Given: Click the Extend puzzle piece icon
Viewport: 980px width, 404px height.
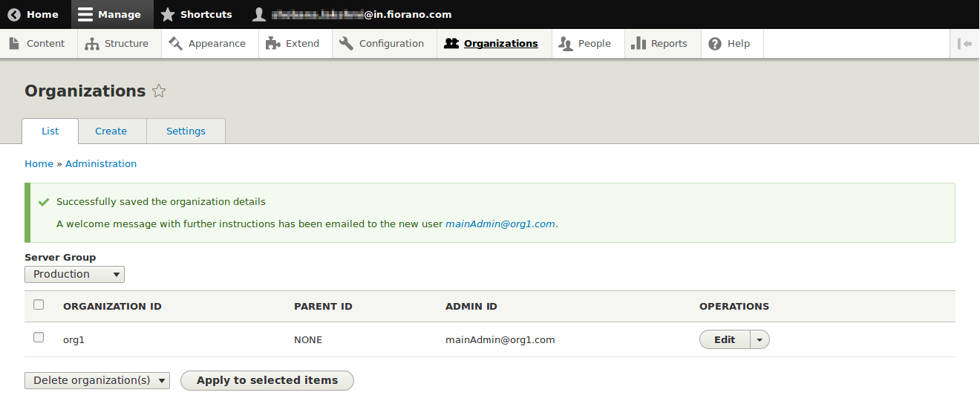Looking at the screenshot, I should coord(273,44).
